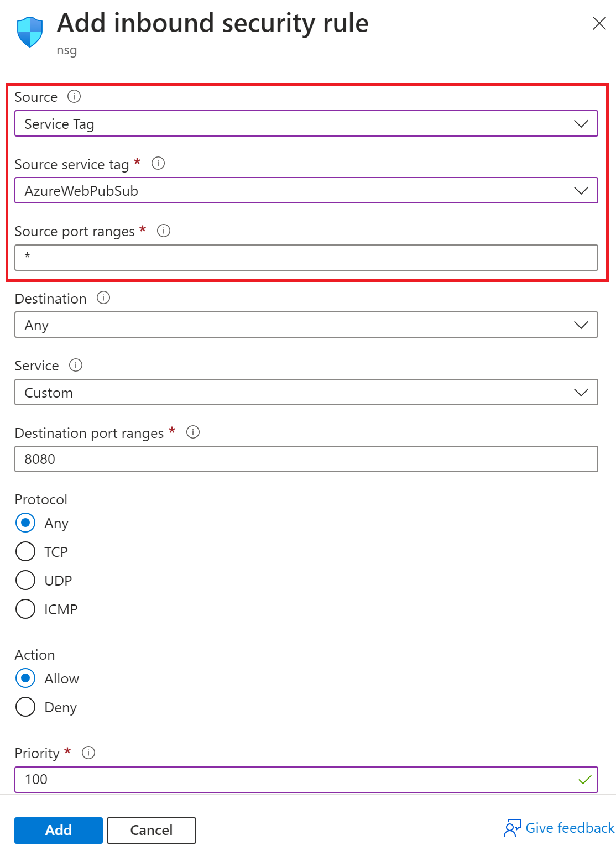
Task: Click the info icon next to Source
Action: [74, 97]
